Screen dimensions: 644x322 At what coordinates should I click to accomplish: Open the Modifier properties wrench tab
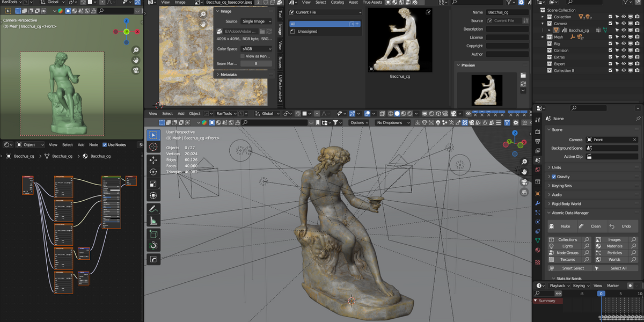(538, 203)
